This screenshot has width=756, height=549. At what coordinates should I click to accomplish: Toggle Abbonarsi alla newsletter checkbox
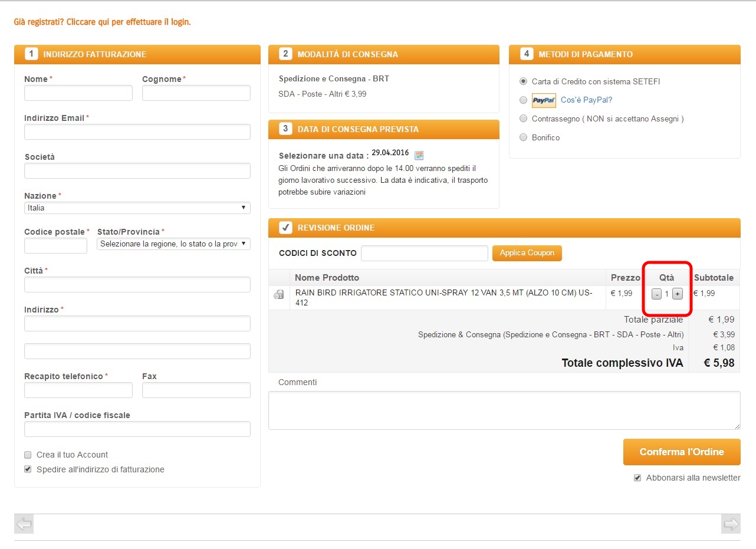[x=637, y=478]
